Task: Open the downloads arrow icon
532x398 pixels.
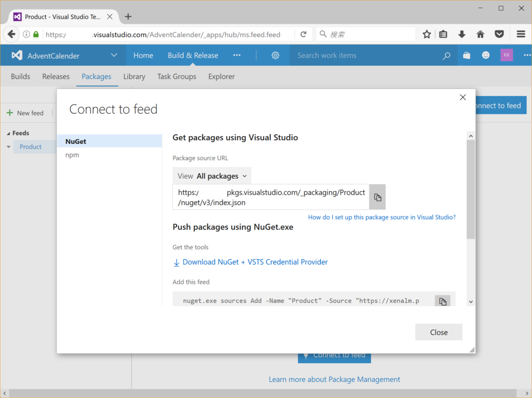Action: point(462,34)
